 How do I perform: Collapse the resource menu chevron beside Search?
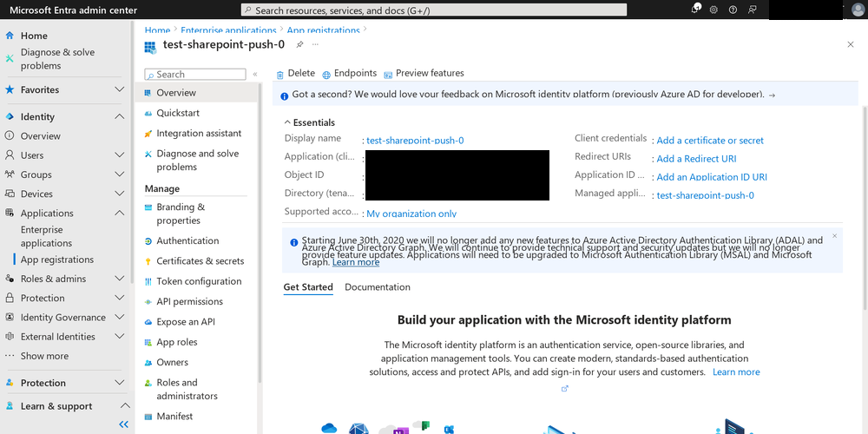tap(255, 74)
